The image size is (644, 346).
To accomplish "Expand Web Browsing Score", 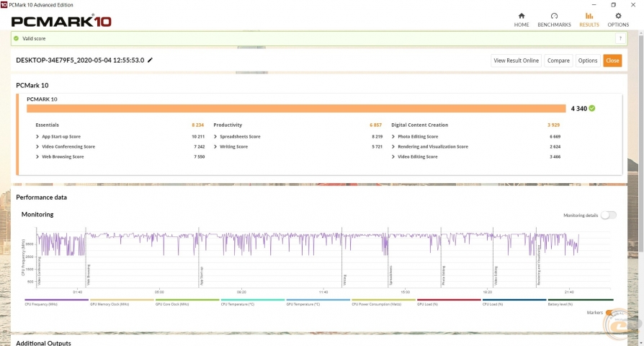I will 37,156.
